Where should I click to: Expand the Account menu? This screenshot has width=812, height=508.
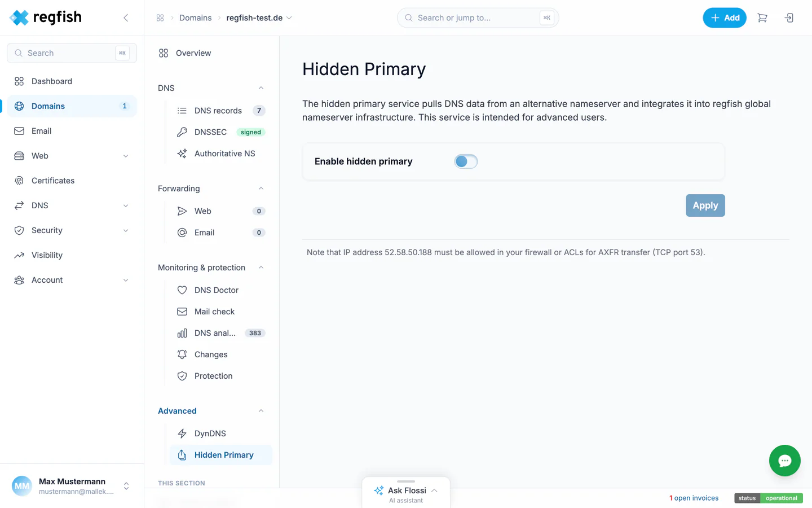pyautogui.click(x=126, y=280)
